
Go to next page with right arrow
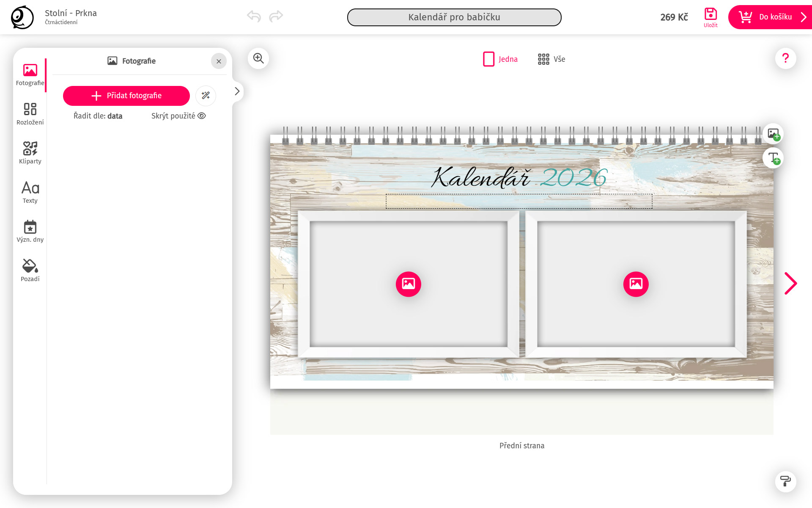791,283
